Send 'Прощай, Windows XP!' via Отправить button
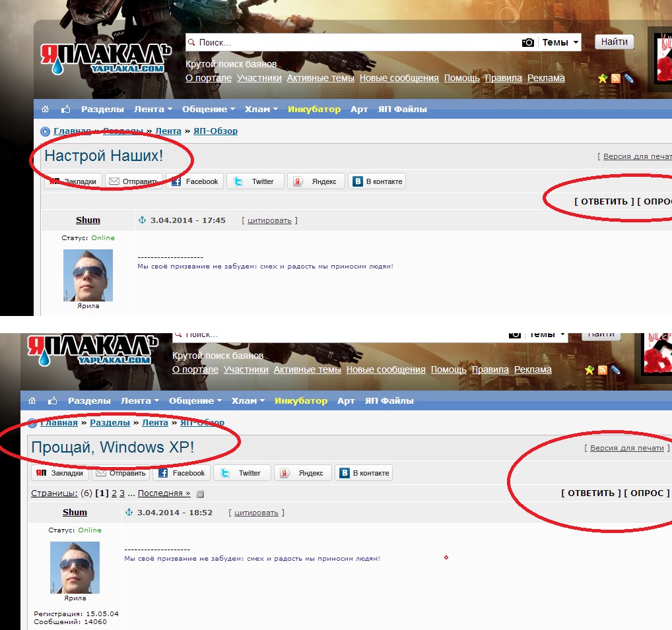Screen dimensions: 672x630 pyautogui.click(x=121, y=473)
